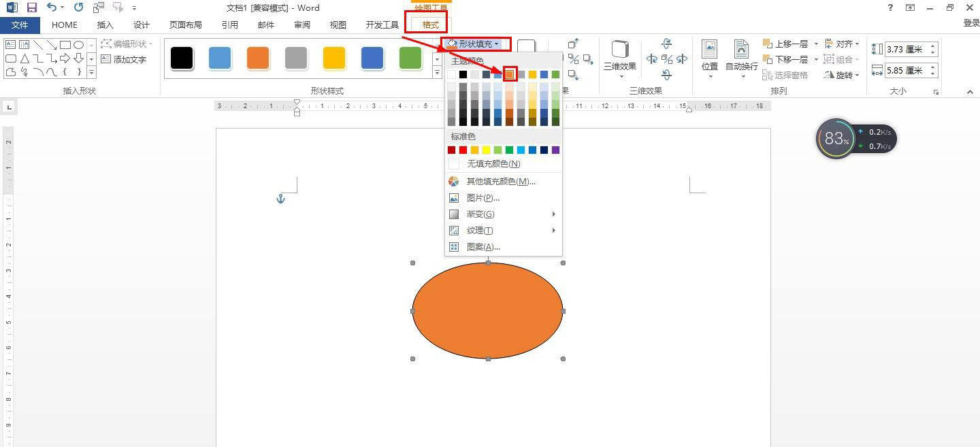Open Texture (纹理) submenu
This screenshot has height=447, width=980.
tap(504, 231)
